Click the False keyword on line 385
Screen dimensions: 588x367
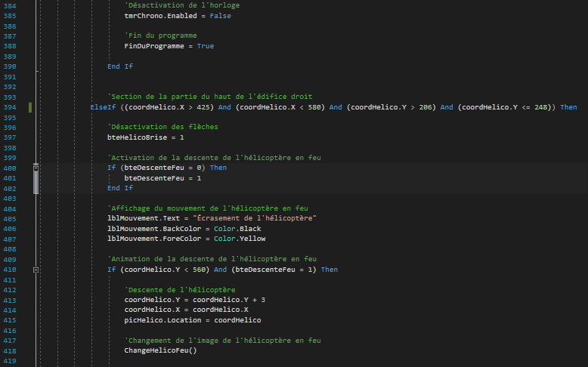click(x=220, y=16)
